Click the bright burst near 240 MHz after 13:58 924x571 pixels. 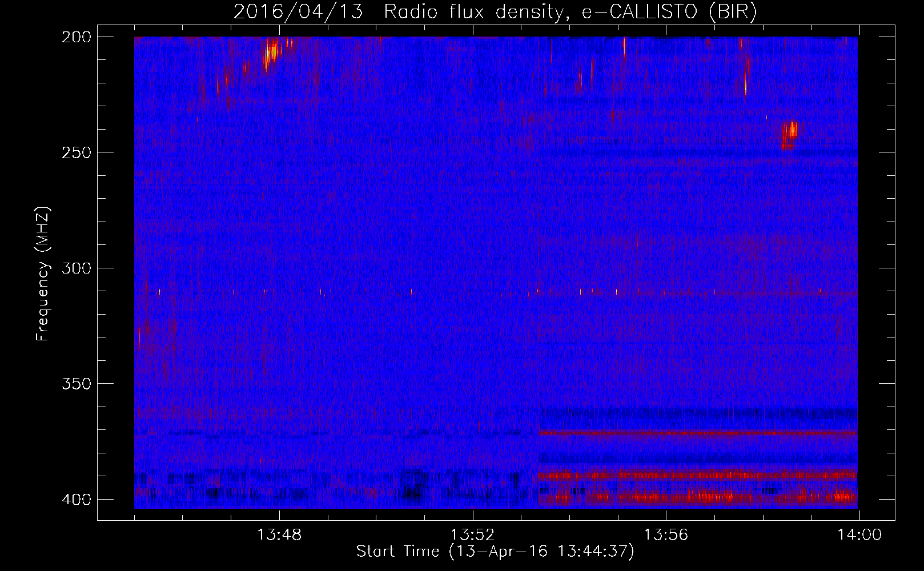point(790,134)
